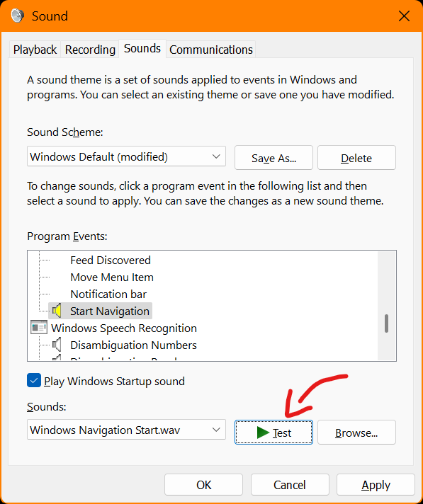Select the Feed Discovered event
This screenshot has height=504, width=423.
coord(111,260)
